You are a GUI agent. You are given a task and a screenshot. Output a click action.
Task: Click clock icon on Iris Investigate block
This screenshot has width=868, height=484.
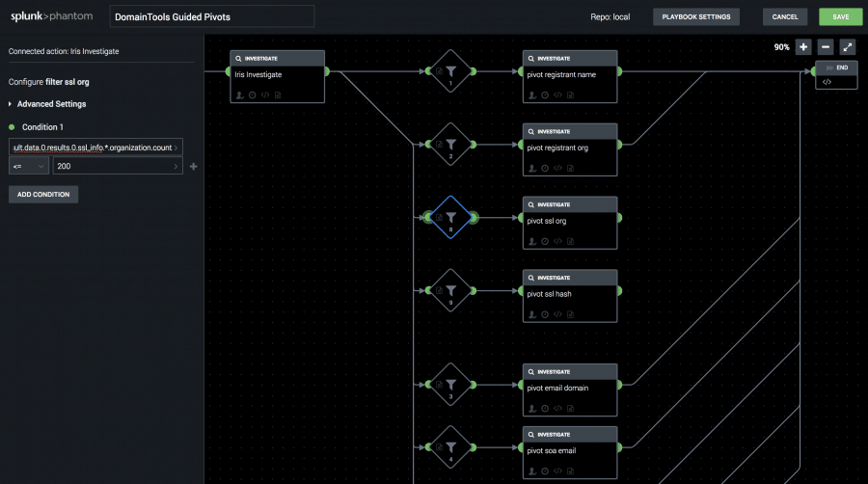pos(253,95)
